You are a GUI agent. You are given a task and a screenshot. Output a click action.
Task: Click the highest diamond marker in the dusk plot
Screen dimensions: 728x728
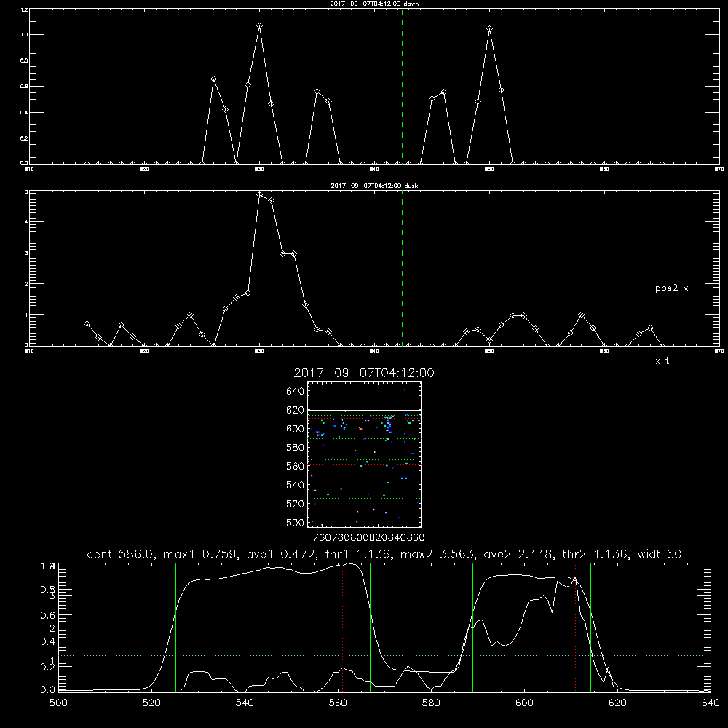pos(260,194)
